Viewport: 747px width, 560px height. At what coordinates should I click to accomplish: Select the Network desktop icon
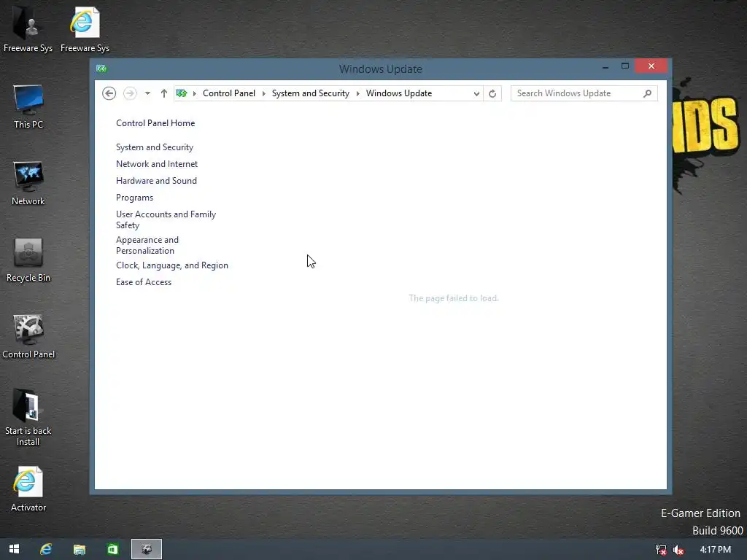click(x=28, y=183)
